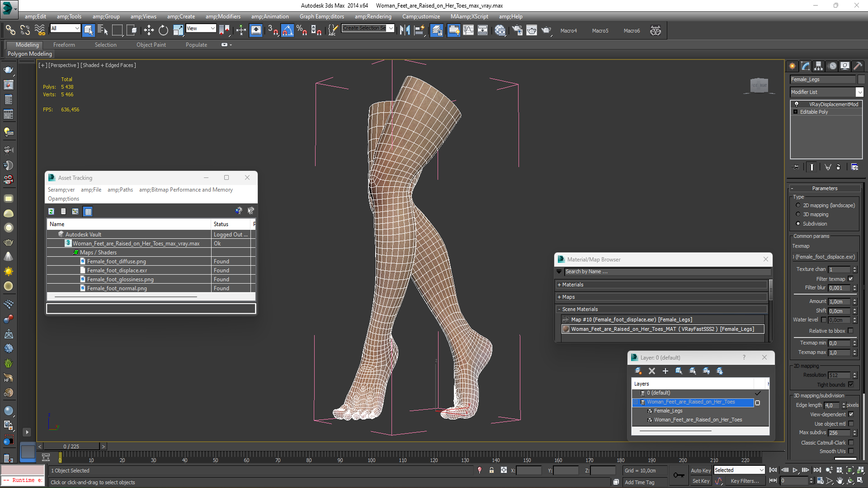Switch to the Freeform ribbon tab
The height and width of the screenshot is (488, 868).
[x=64, y=45]
